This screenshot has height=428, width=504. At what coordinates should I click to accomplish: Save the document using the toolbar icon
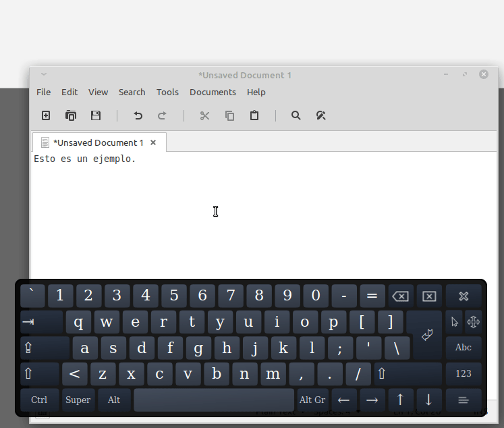(x=96, y=115)
